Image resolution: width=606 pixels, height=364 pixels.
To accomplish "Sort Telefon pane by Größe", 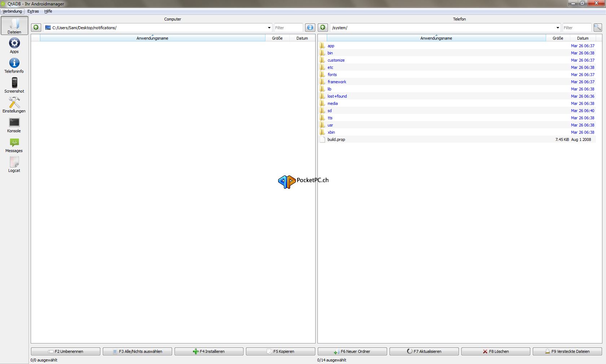I will [558, 38].
